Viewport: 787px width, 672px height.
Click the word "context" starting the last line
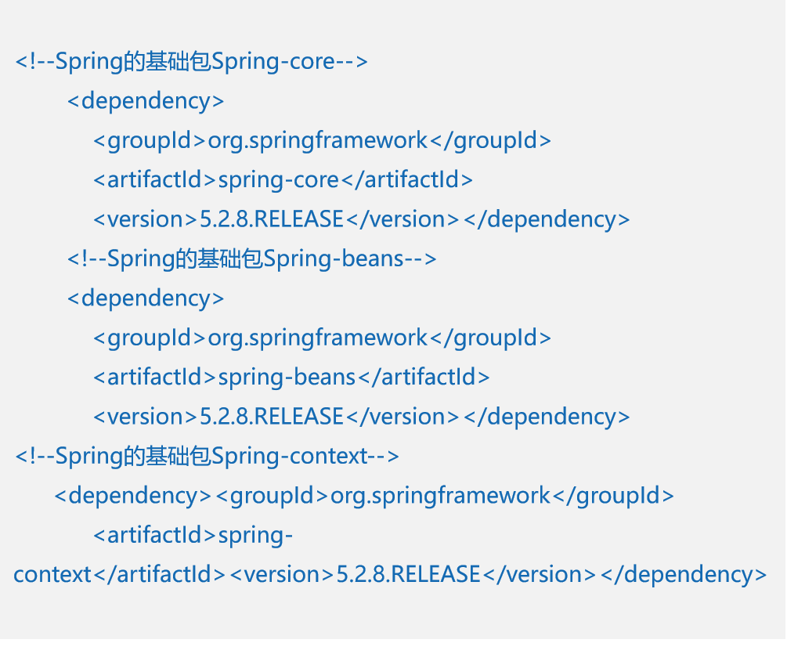click(x=52, y=575)
